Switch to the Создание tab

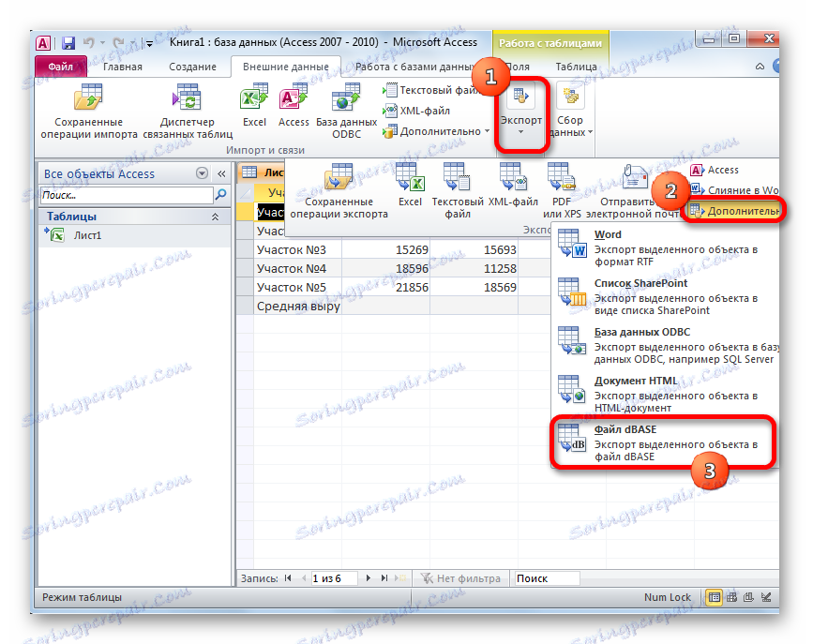click(x=193, y=67)
